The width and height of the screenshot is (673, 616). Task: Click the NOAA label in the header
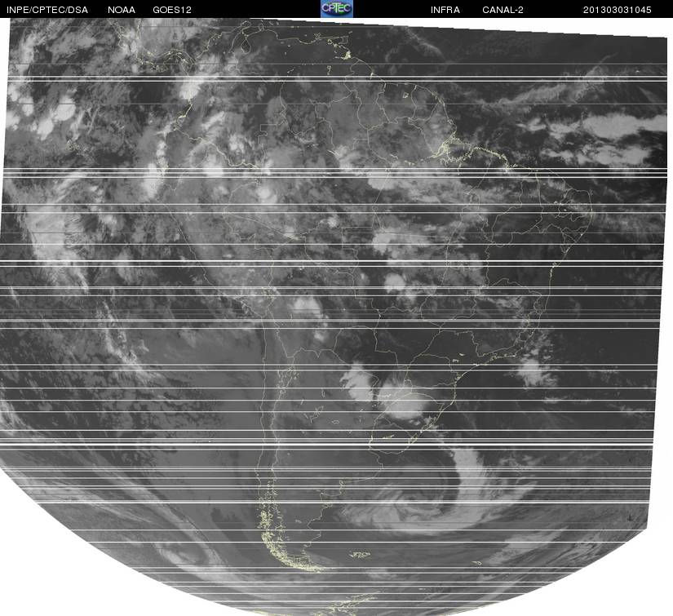tap(122, 10)
